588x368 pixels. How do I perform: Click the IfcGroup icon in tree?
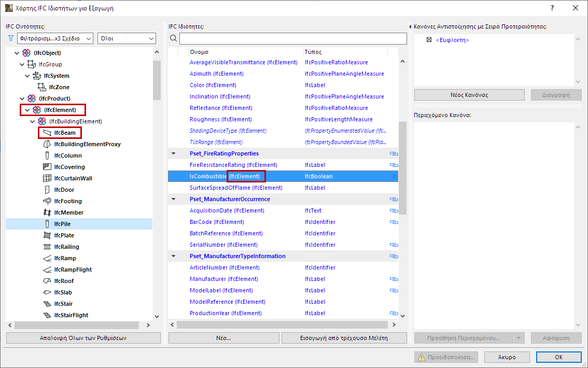click(32, 64)
